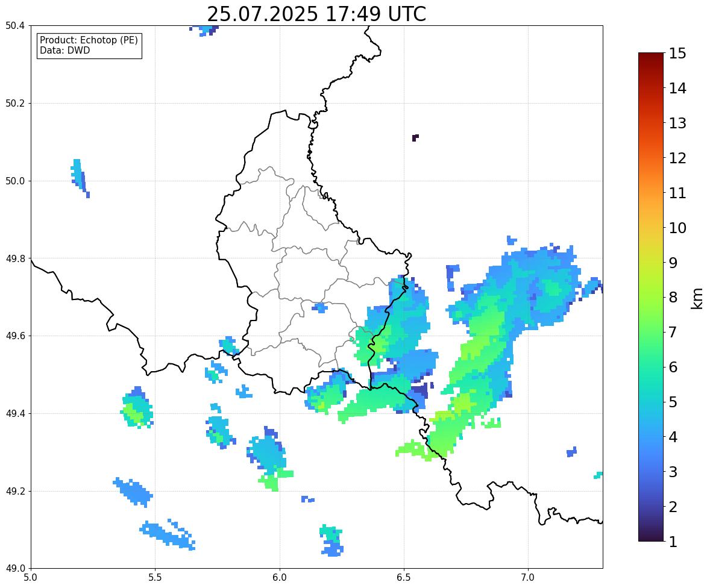Screen dimensions: 710x588
Task: Click the colorbar tick value 13
Action: tap(677, 123)
